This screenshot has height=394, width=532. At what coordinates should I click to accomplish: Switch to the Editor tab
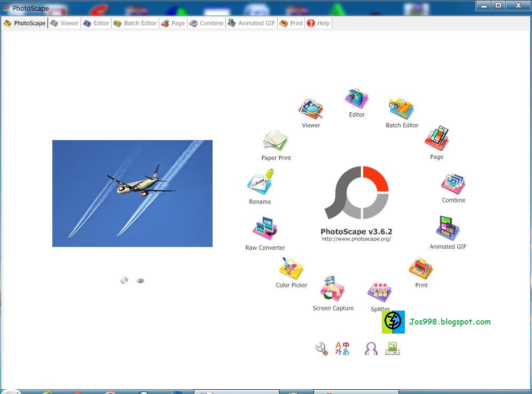click(96, 23)
